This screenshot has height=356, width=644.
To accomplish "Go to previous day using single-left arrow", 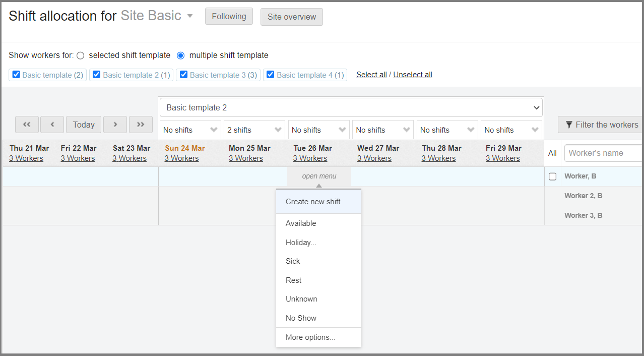I will [x=52, y=125].
